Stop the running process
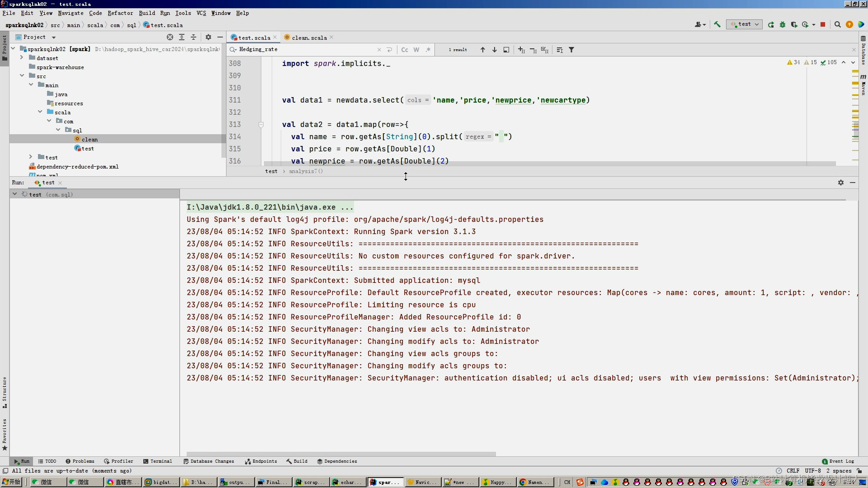 pos(823,24)
